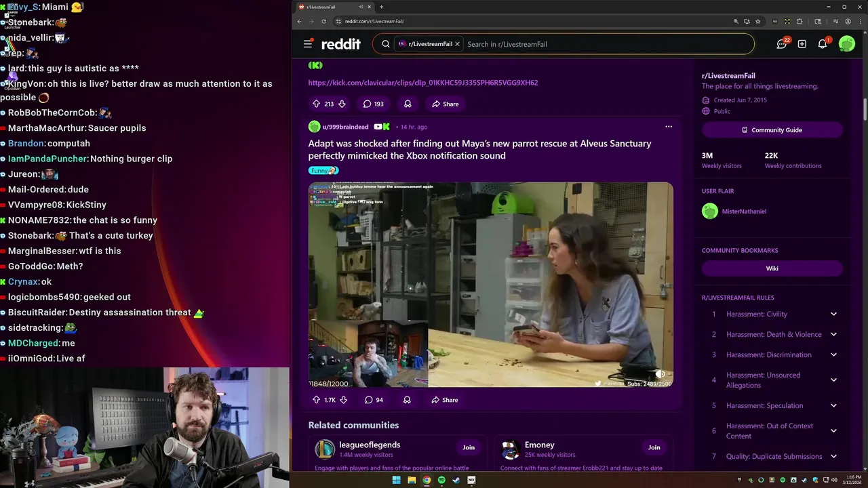868x488 pixels.
Task: Upvote the post with 213 points
Action: click(316, 104)
